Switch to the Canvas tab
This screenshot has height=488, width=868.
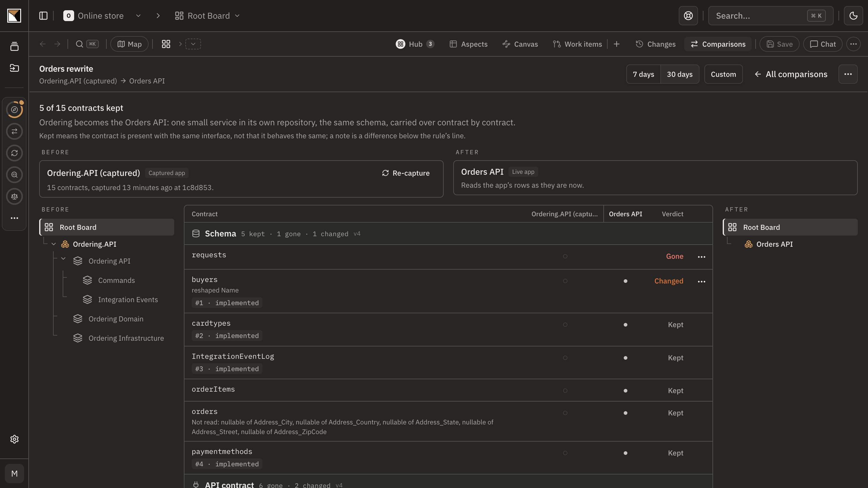(x=520, y=44)
